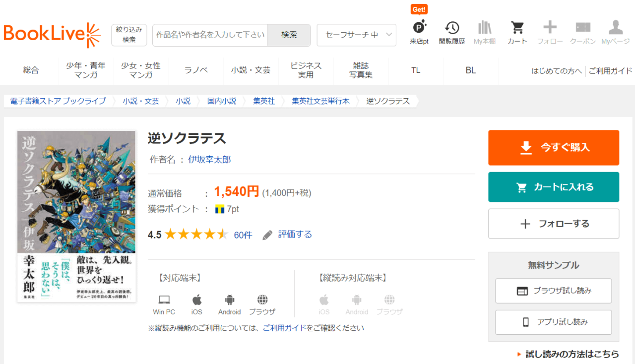Click the ブラウザ試し読み sample button
Screen dimensions: 635x364
click(554, 291)
